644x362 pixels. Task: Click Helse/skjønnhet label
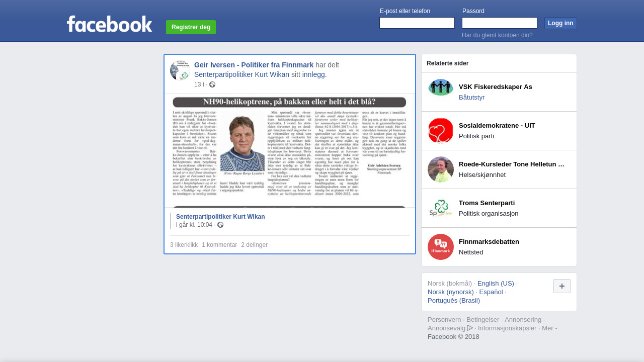point(482,175)
